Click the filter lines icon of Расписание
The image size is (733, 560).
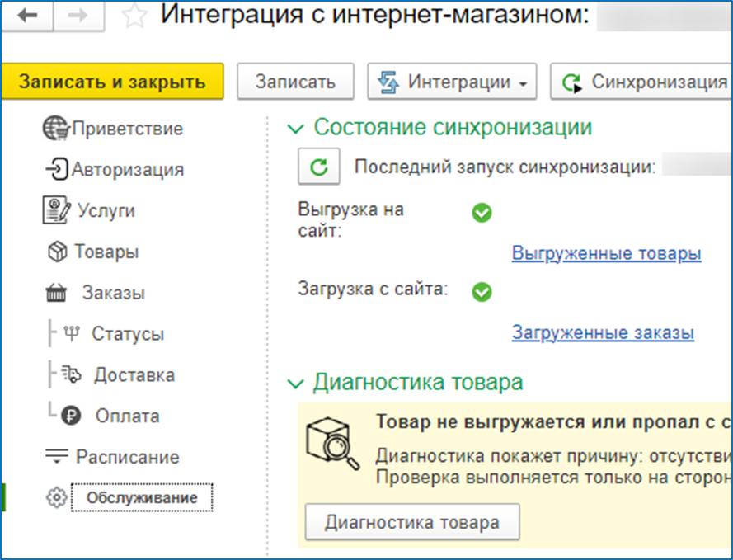[x=57, y=456]
